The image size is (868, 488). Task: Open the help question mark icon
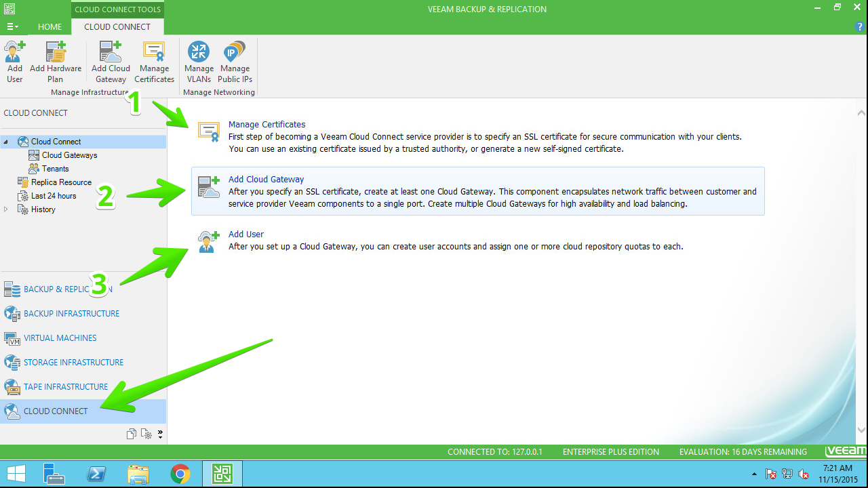pos(860,26)
